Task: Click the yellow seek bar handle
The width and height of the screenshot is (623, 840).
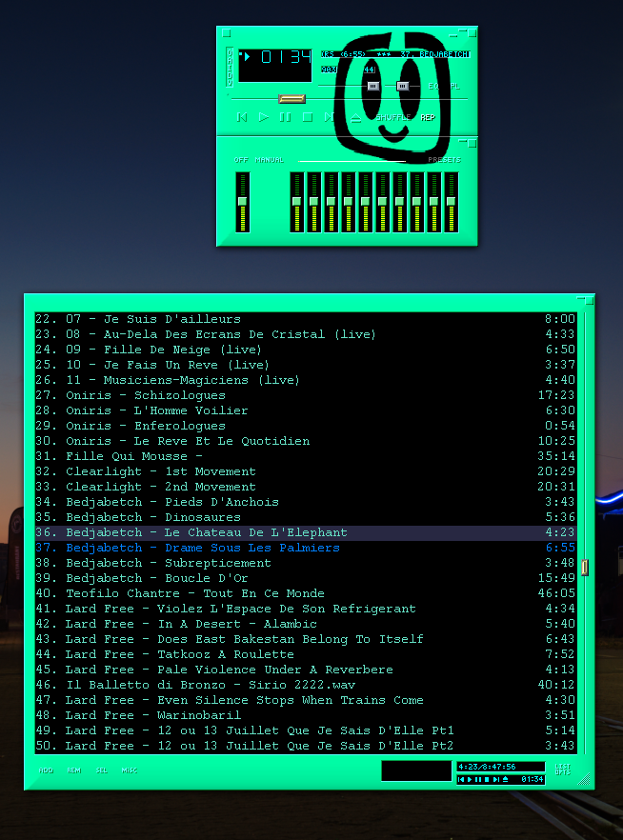Action: [291, 99]
